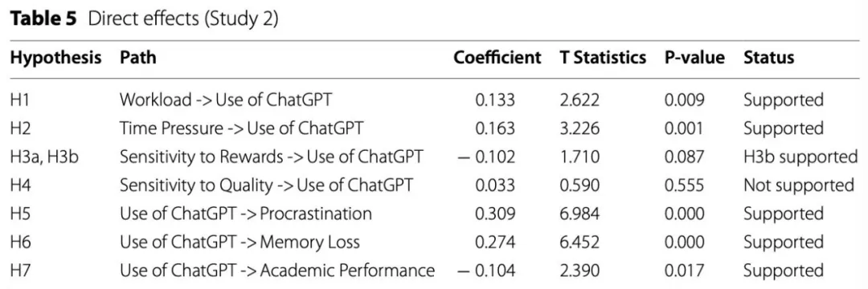Select Time Pressure -> Use of ChatGPT path
This screenshot has width=868, height=289.
(x=242, y=128)
